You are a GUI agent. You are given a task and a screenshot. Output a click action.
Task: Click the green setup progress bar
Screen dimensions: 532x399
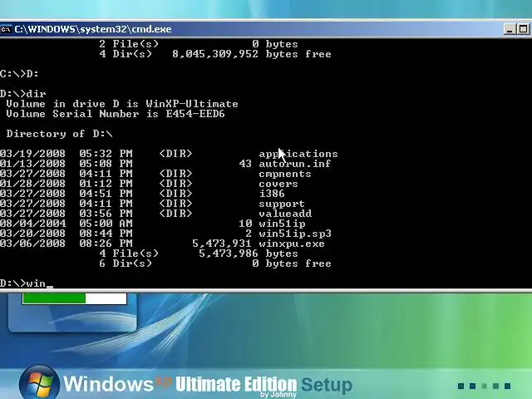pos(74,298)
